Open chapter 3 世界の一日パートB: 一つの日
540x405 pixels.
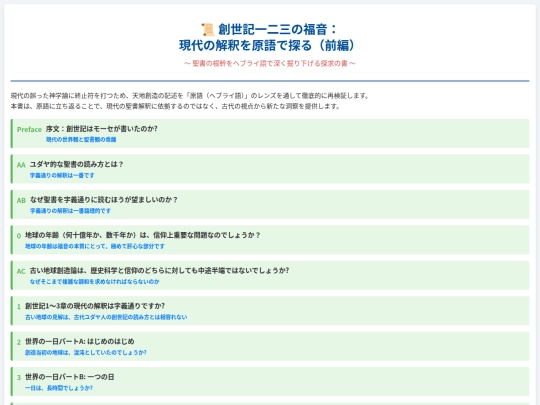pos(70,377)
